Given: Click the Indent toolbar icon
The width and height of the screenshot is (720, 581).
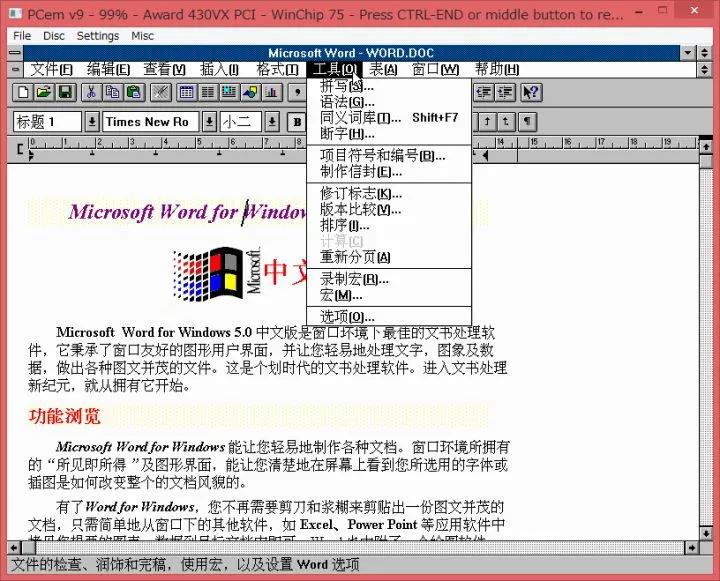Looking at the screenshot, I should [x=505, y=92].
